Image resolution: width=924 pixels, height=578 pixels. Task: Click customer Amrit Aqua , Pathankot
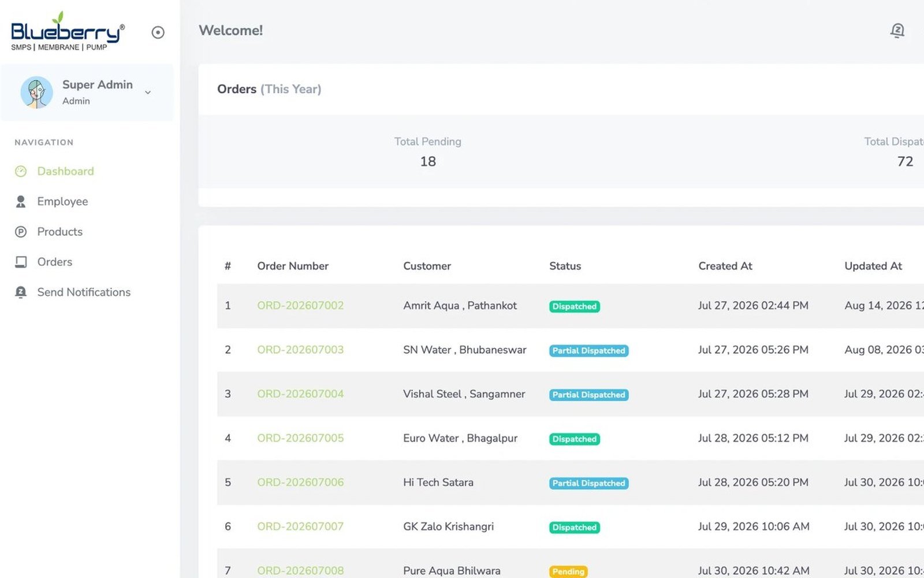point(460,305)
